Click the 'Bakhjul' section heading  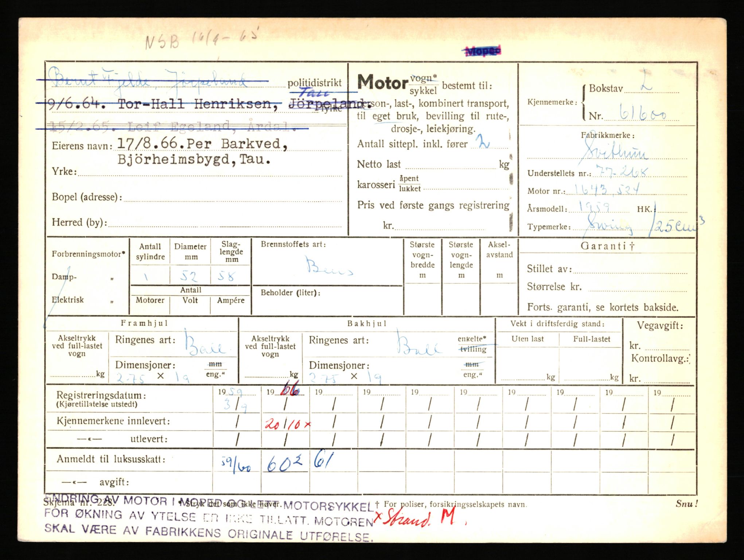(367, 323)
